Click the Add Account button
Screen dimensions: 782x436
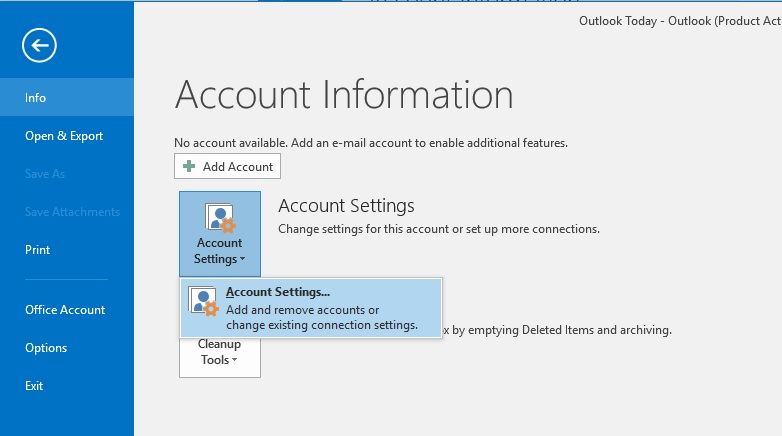(227, 166)
